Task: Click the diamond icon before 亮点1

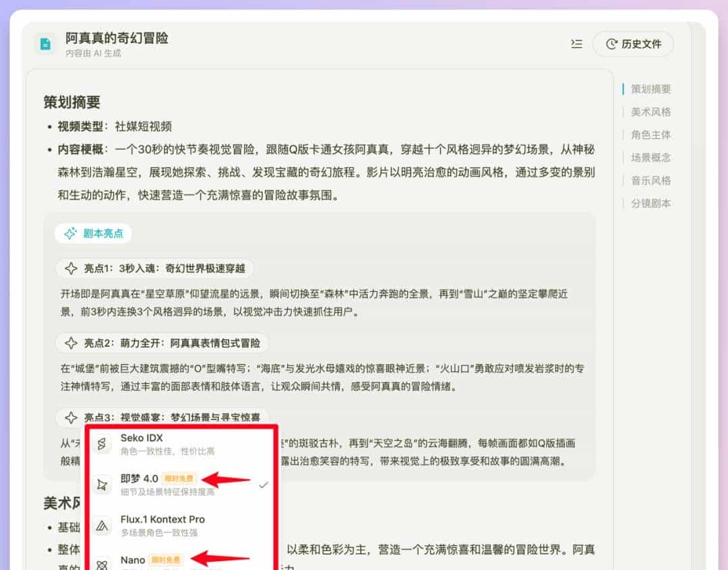Action: point(71,268)
